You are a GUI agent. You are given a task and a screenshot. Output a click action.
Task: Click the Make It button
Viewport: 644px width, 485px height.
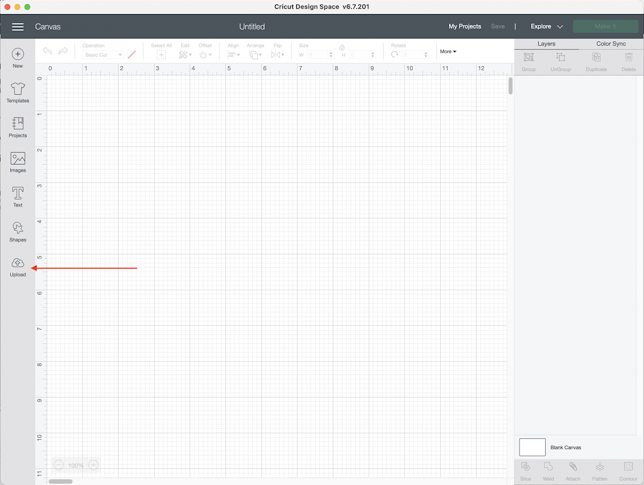[x=605, y=26]
